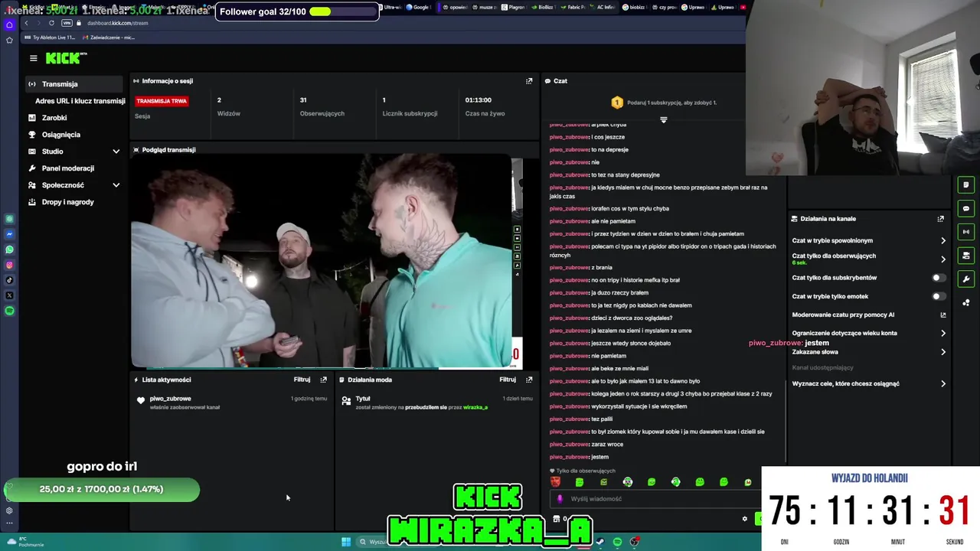The width and height of the screenshot is (980, 551).
Task: Select the green headphones emote in the chat emote row
Action: pyautogui.click(x=676, y=482)
